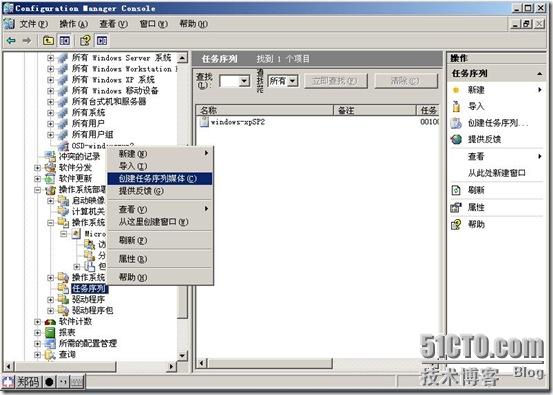553x395 pixels.
Task: Click the 名称 column header
Action: click(265, 110)
